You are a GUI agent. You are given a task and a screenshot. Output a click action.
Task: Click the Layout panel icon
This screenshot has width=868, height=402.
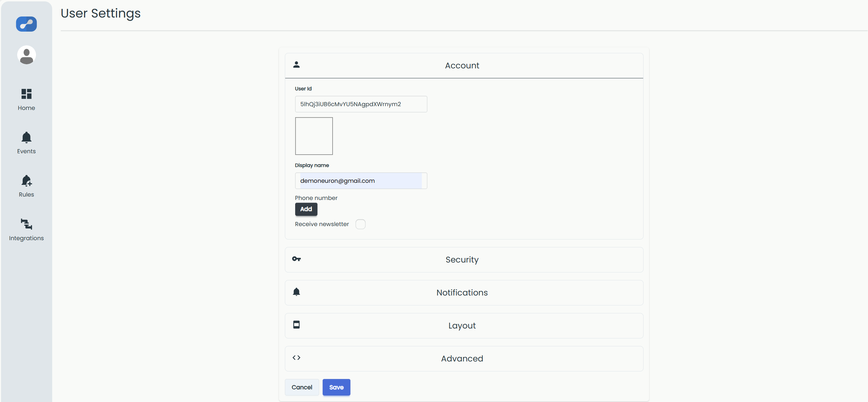pyautogui.click(x=297, y=325)
